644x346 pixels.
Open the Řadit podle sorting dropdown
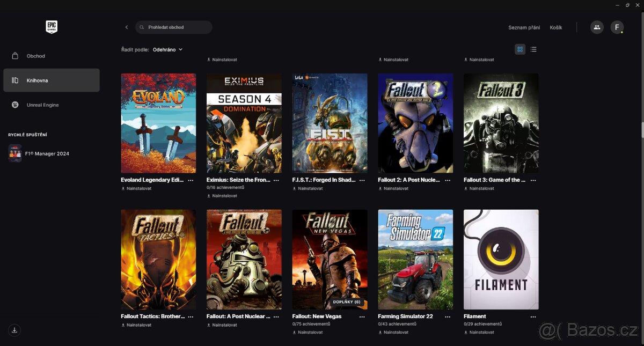[x=167, y=49]
